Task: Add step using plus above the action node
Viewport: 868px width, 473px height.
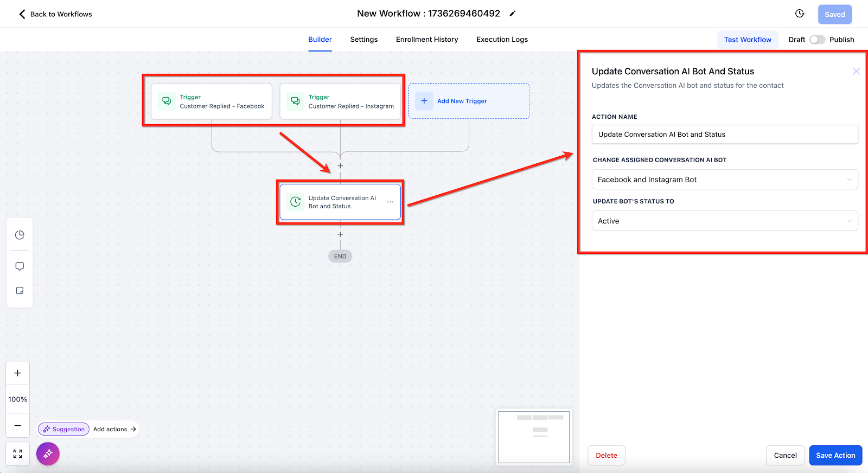Action: tap(340, 166)
